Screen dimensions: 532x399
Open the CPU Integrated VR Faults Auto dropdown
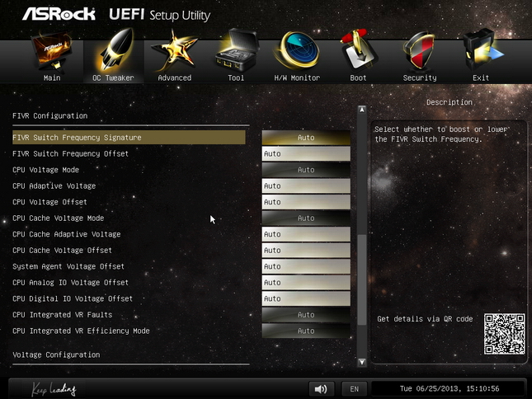306,315
